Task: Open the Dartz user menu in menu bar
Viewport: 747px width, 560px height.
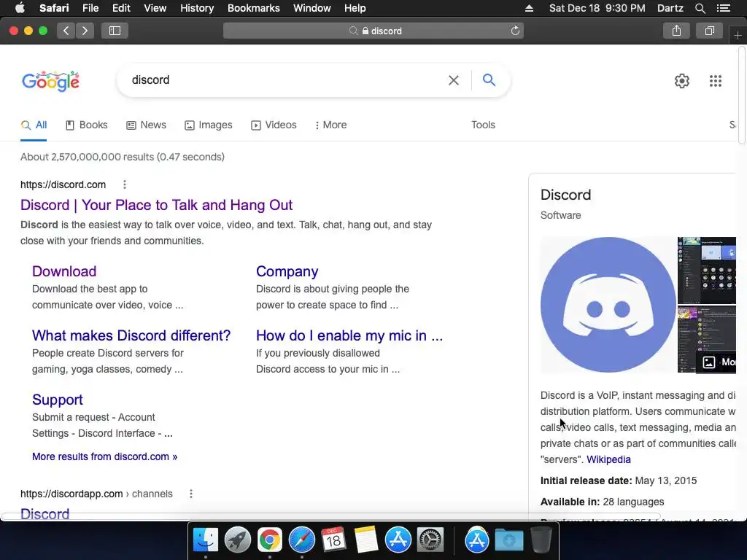Action: pyautogui.click(x=670, y=8)
